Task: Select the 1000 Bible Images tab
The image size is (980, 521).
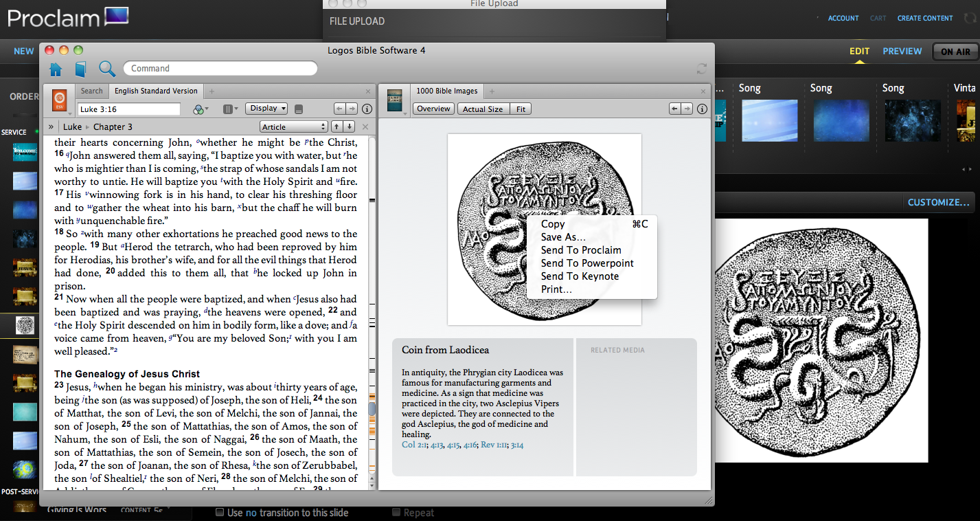Action: [446, 91]
